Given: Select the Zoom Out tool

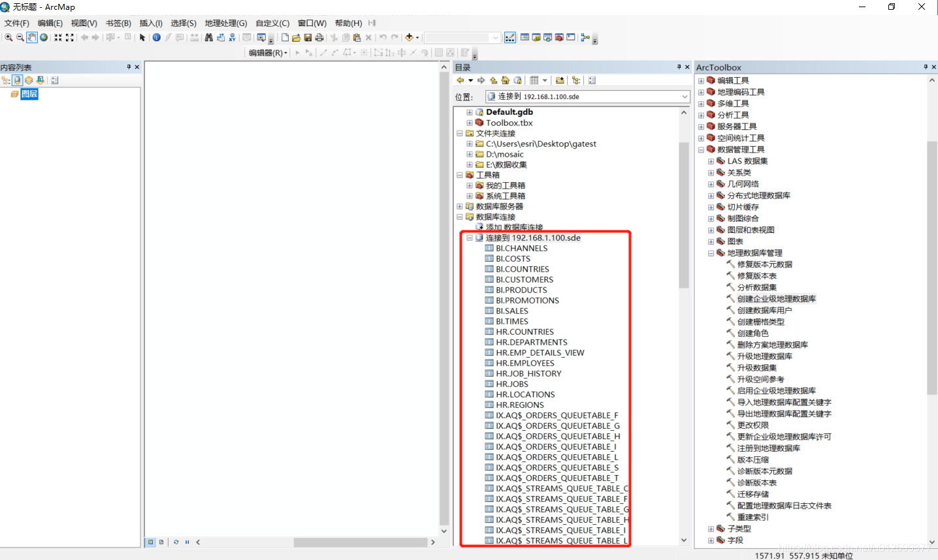Looking at the screenshot, I should click(x=20, y=37).
